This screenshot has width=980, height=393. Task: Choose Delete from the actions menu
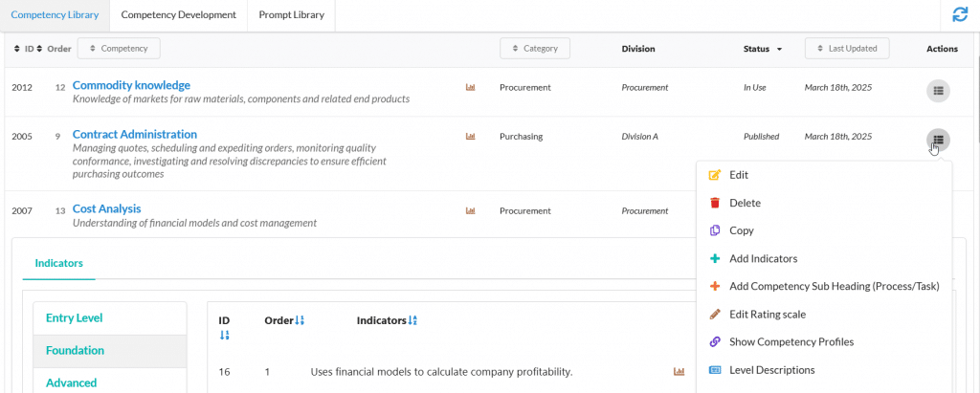click(x=824, y=203)
